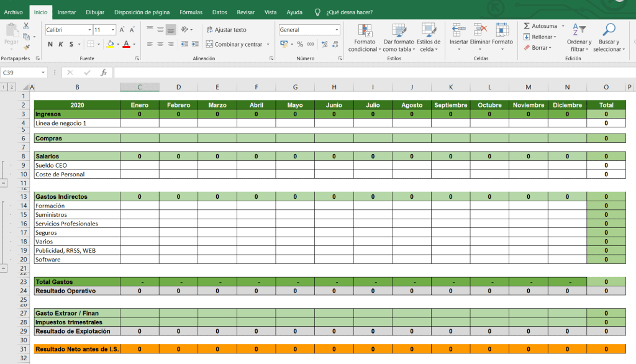The width and height of the screenshot is (636, 364).
Task: Increase indent icon
Action: [195, 44]
